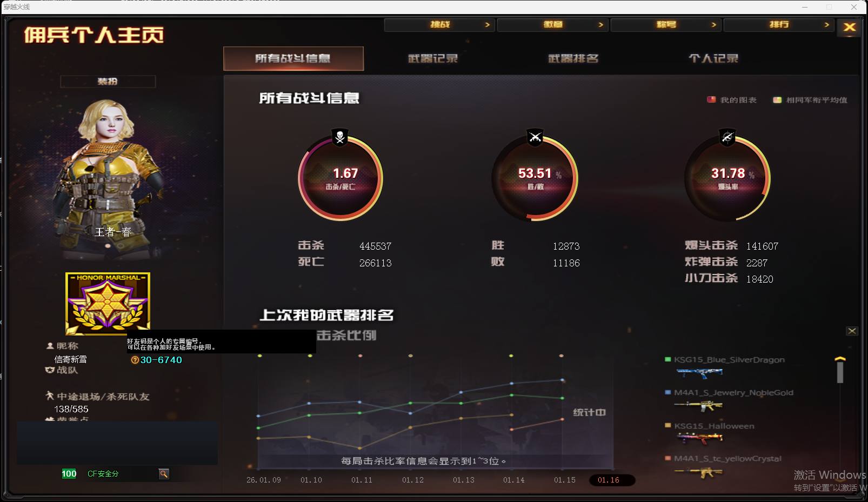Click the 击杀/死亡 skull emblem above 1.67

click(339, 137)
